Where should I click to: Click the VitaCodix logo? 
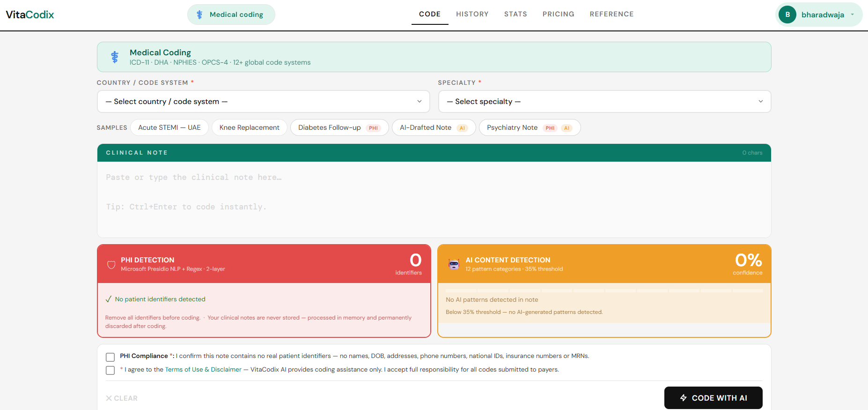point(30,15)
